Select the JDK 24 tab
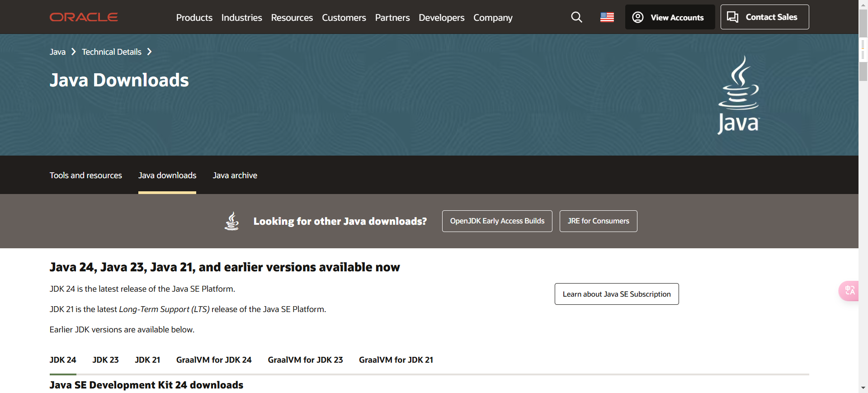 (x=63, y=360)
